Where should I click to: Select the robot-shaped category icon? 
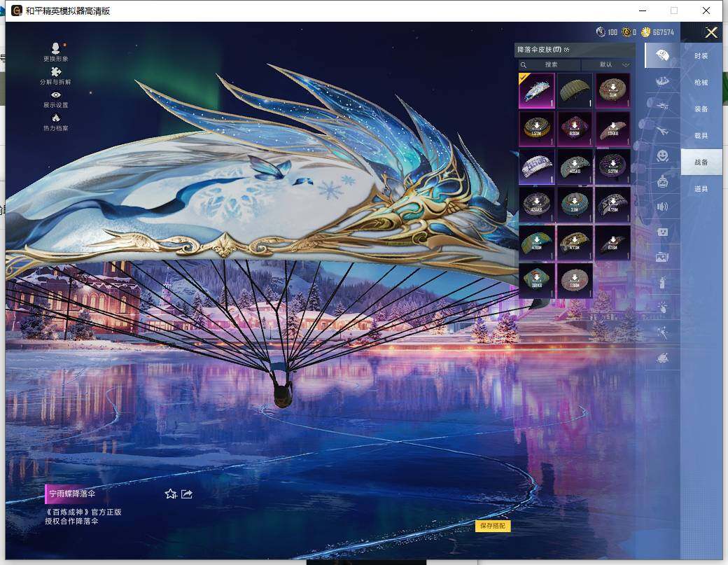tap(662, 181)
